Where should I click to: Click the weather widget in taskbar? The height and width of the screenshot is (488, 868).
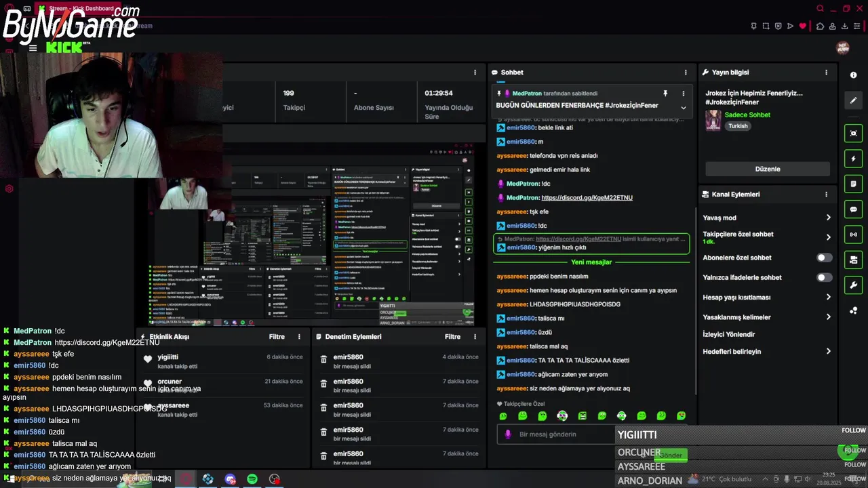(x=720, y=479)
